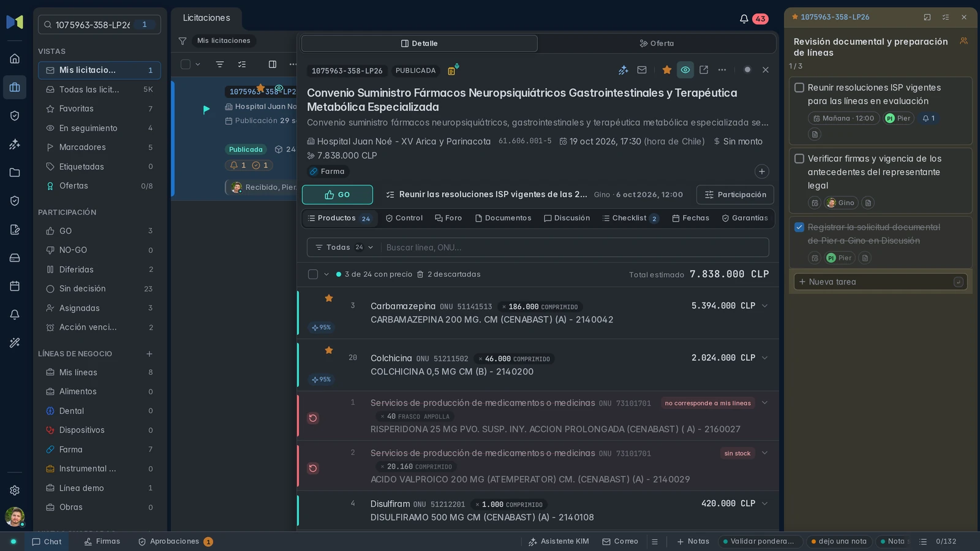Screen dimensions: 980x551
Task: Open the Documentos tab
Action: point(503,218)
